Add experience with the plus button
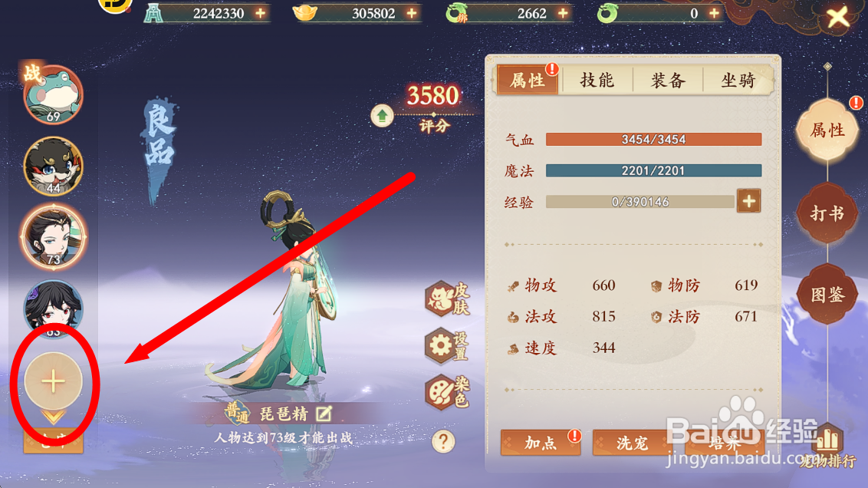 click(748, 201)
